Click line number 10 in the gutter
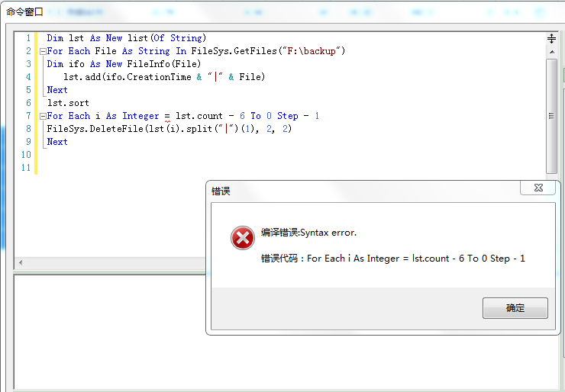The height and width of the screenshot is (392, 565). (x=26, y=155)
